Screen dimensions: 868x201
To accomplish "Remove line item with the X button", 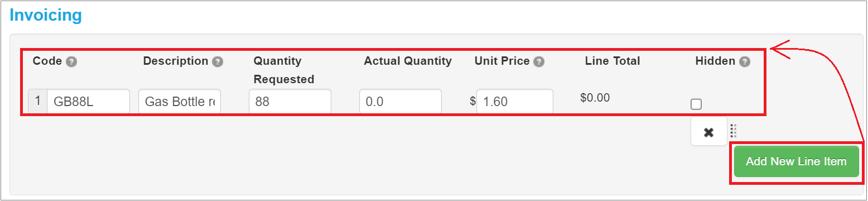I will 708,132.
